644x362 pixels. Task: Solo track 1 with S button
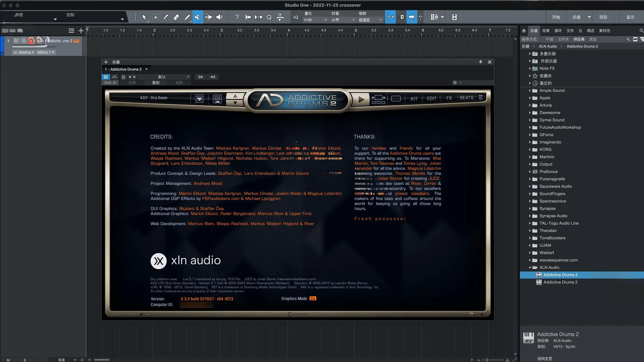coord(24,41)
